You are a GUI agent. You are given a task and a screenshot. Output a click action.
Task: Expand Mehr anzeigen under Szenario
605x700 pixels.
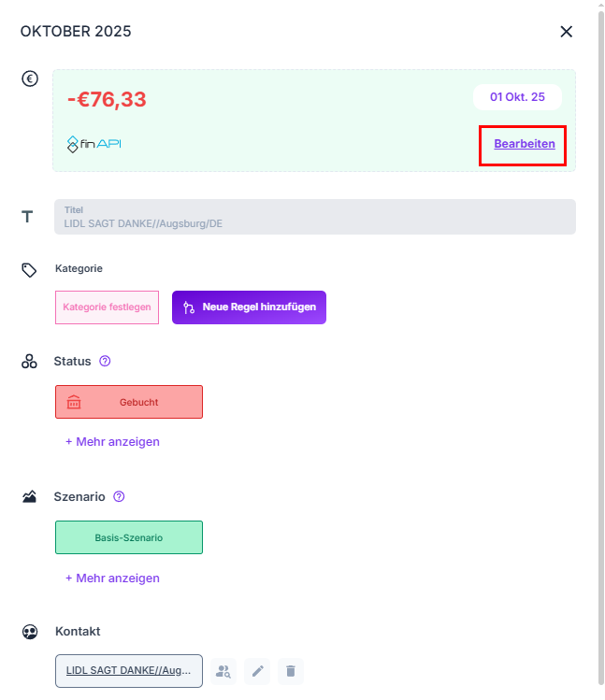point(112,578)
